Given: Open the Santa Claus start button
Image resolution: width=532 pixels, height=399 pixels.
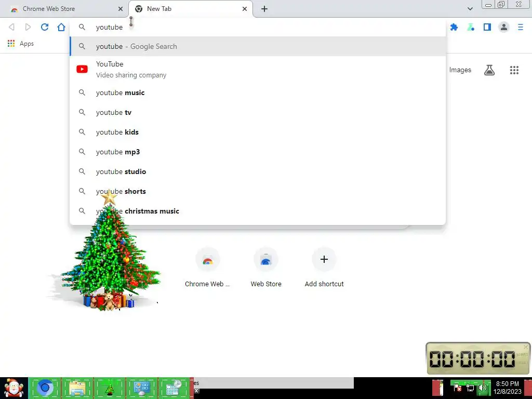Looking at the screenshot, I should pyautogui.click(x=14, y=388).
